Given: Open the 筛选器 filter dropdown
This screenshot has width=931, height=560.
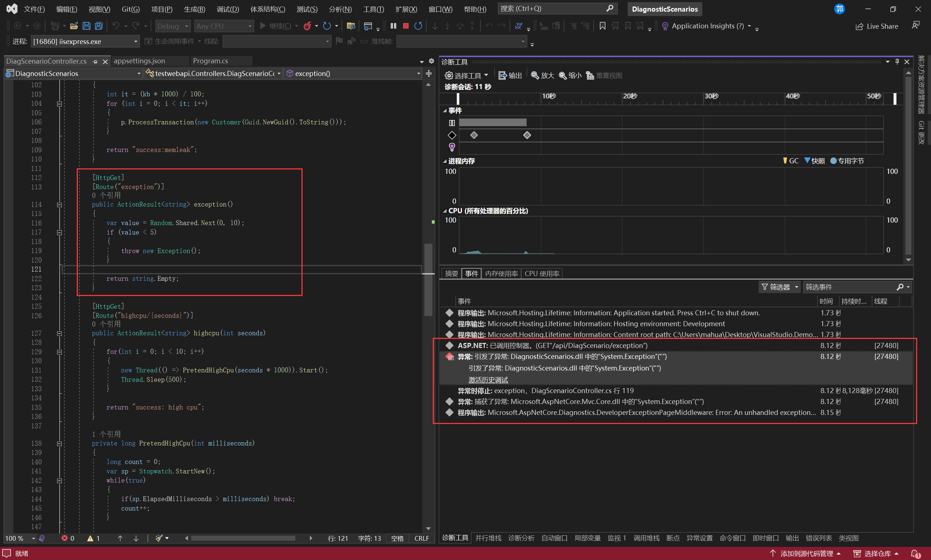Looking at the screenshot, I should (779, 287).
